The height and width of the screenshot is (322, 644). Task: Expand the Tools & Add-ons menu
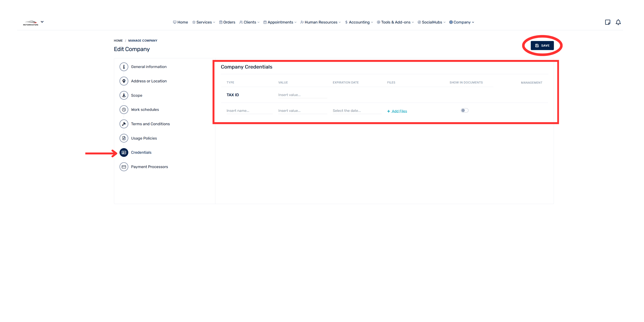point(395,22)
